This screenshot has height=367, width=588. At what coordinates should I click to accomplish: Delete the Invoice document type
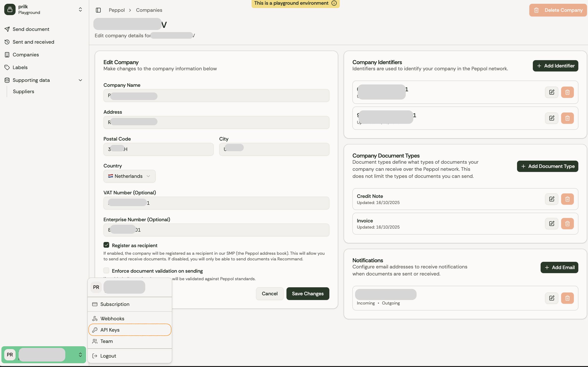(x=567, y=224)
